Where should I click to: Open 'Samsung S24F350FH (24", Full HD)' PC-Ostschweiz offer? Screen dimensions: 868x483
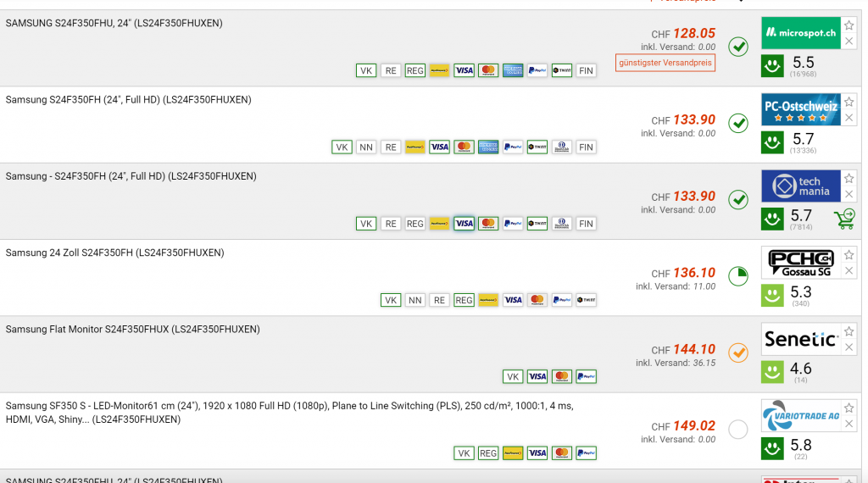click(x=129, y=100)
